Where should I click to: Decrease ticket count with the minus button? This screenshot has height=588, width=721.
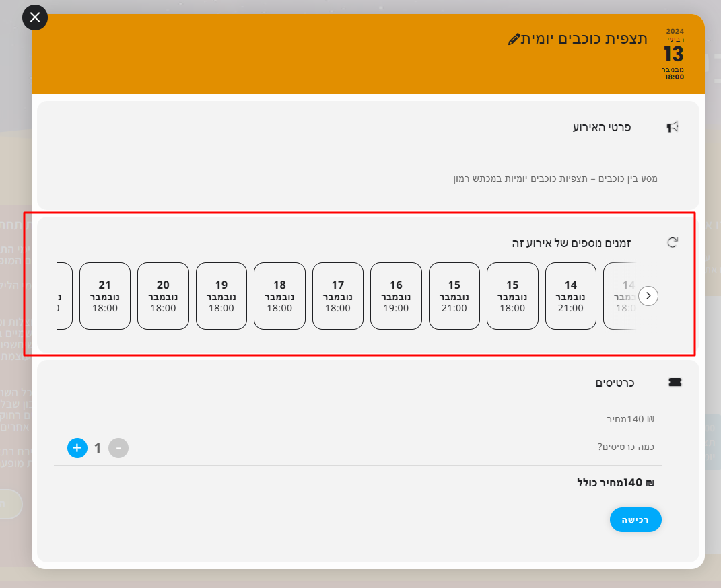[x=118, y=448]
